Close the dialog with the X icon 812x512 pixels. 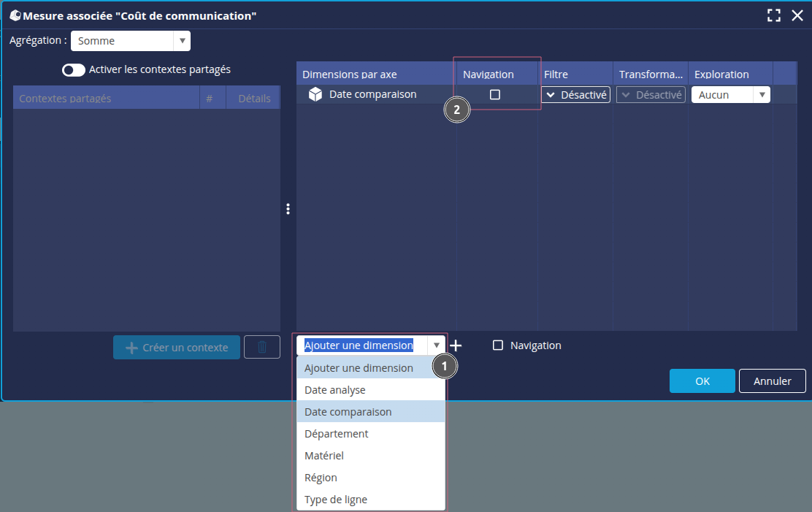click(x=797, y=15)
